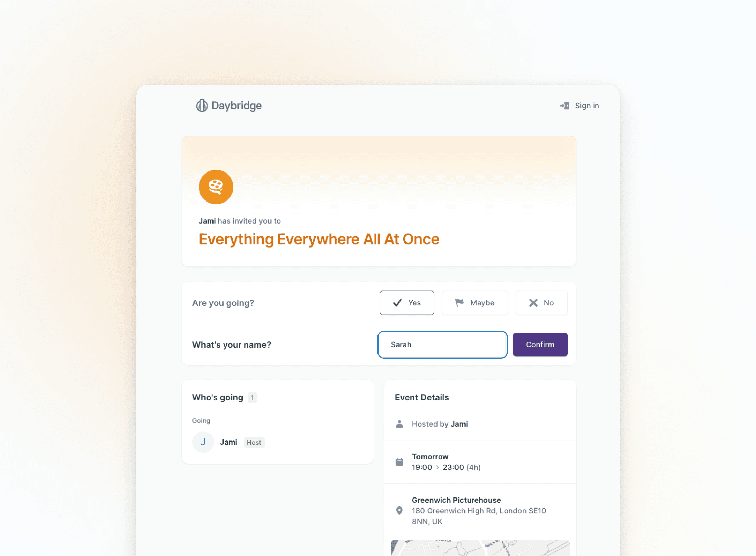This screenshot has width=756, height=556.
Task: Select Maybe for attendance response
Action: [474, 303]
